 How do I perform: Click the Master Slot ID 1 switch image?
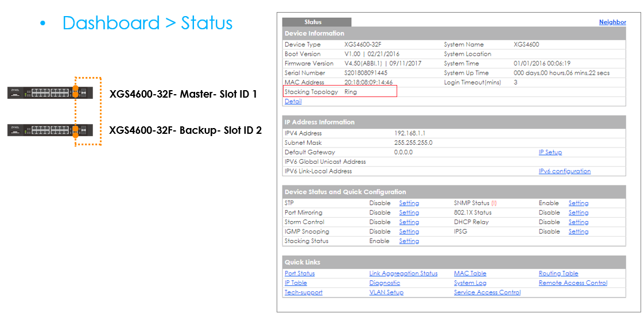pos(50,93)
